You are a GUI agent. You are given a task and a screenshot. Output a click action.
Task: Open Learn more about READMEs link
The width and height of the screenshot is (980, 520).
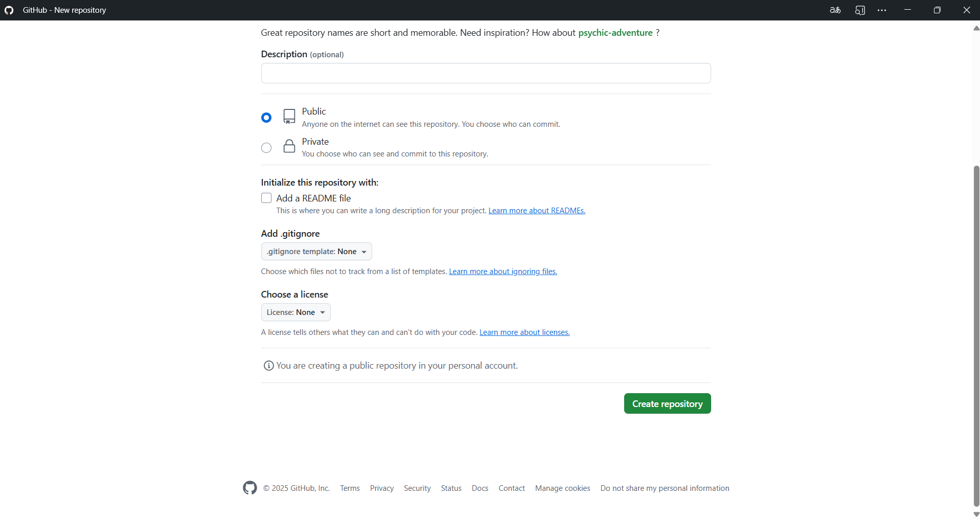[537, 211]
